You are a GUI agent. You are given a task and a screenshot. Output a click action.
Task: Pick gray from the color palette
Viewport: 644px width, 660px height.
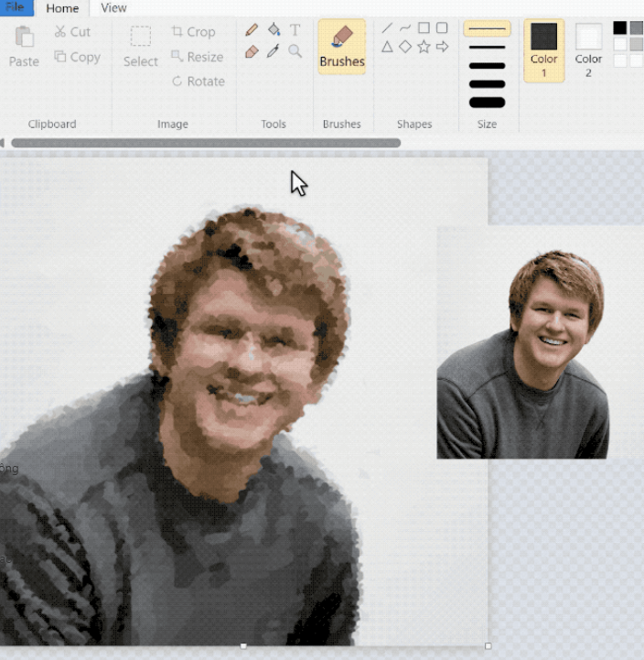(x=637, y=27)
